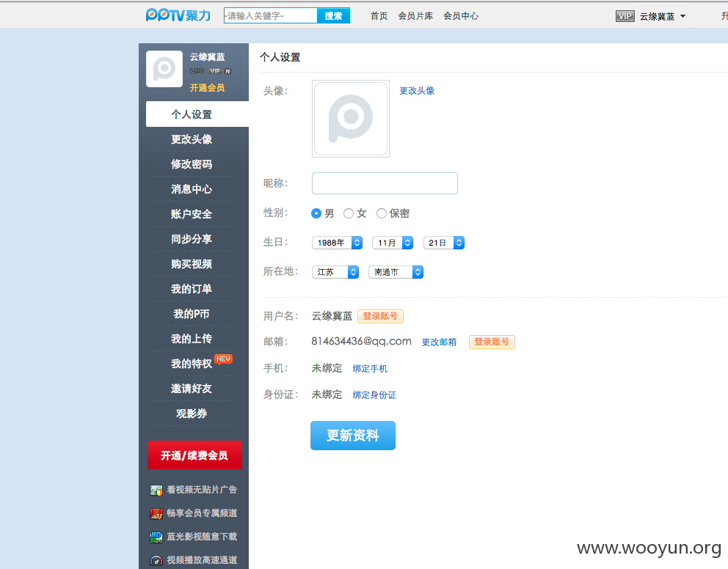The width and height of the screenshot is (728, 569).
Task: Click the member exclusive channel icon
Action: 156,513
